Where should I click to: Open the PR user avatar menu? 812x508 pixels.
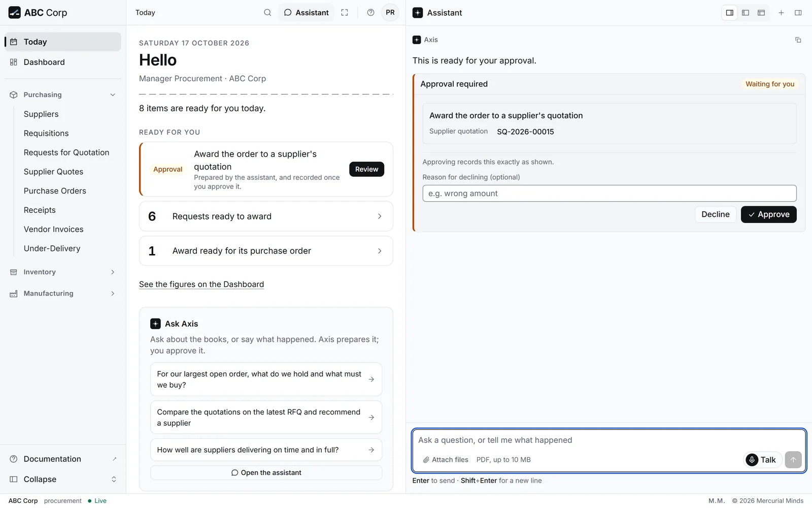(390, 13)
